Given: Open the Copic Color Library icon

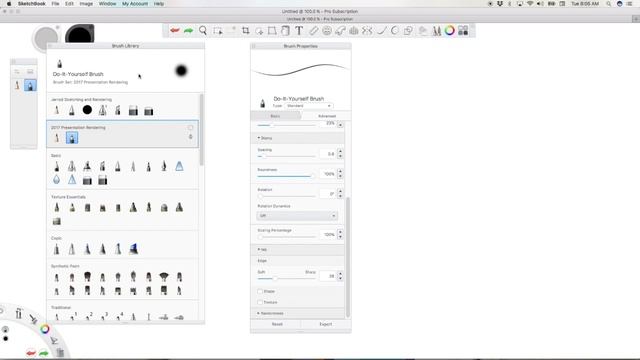Looking at the screenshot, I should tap(463, 31).
